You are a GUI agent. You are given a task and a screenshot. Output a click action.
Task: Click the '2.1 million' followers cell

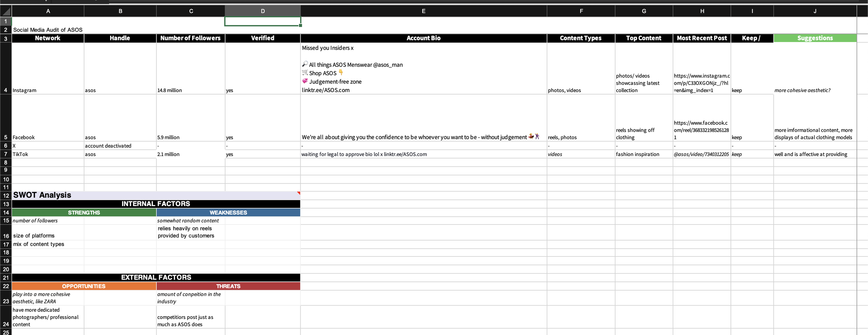(x=191, y=154)
